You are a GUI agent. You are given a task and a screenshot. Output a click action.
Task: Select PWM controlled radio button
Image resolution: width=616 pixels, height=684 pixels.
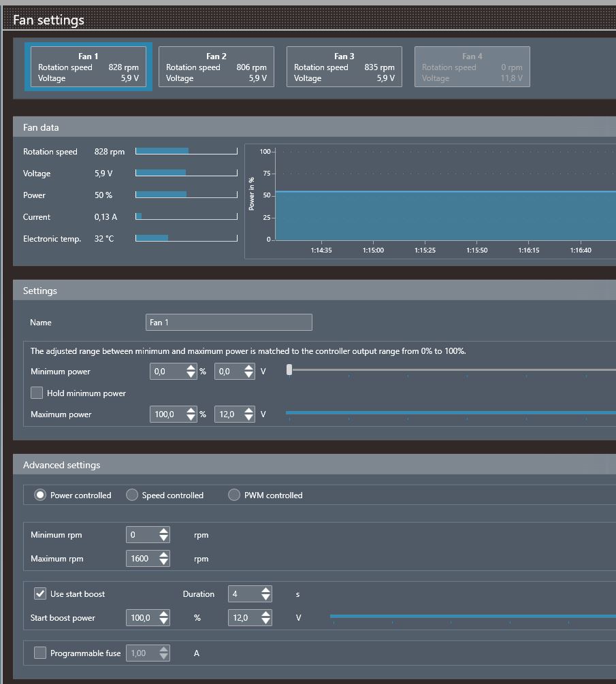[234, 495]
